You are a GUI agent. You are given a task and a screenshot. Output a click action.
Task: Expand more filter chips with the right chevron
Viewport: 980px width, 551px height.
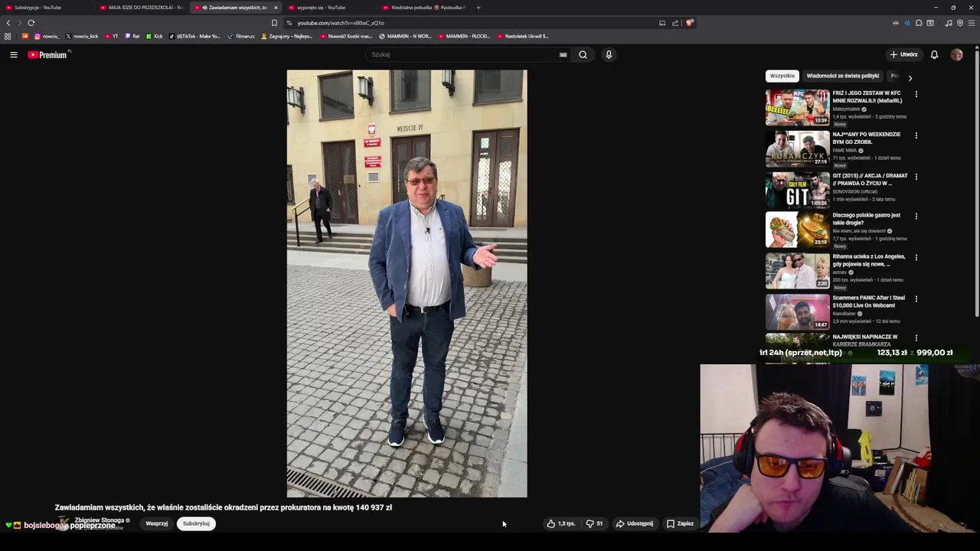910,77
